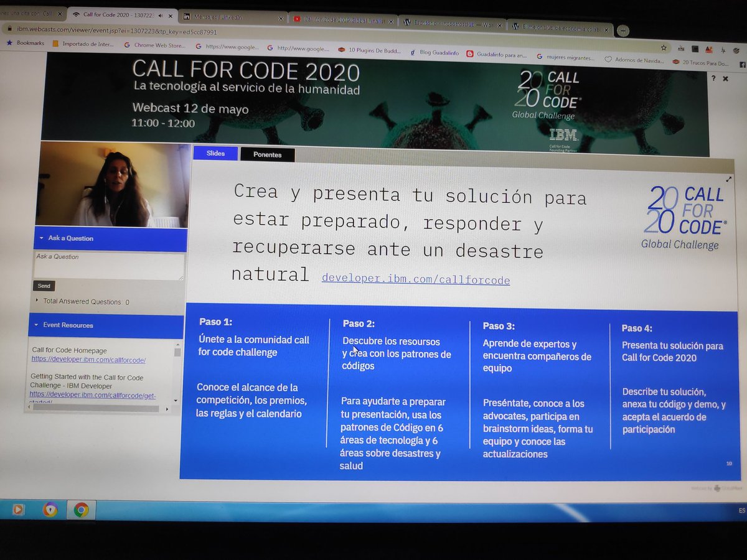Collapse the Ask a Question panel

(42, 238)
